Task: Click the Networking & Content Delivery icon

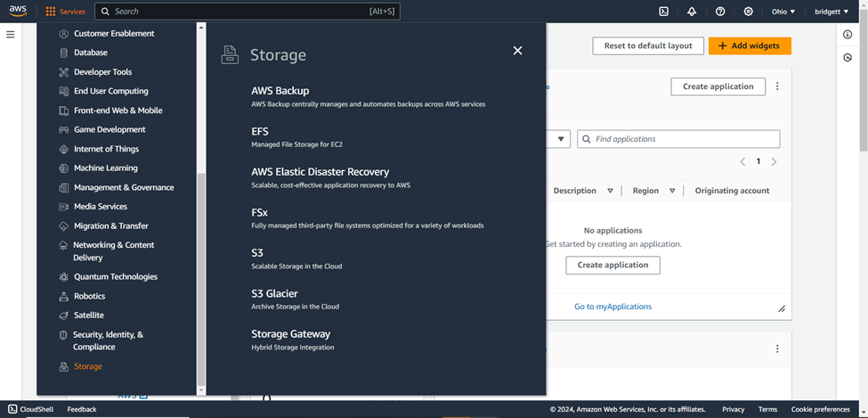Action: tap(64, 245)
